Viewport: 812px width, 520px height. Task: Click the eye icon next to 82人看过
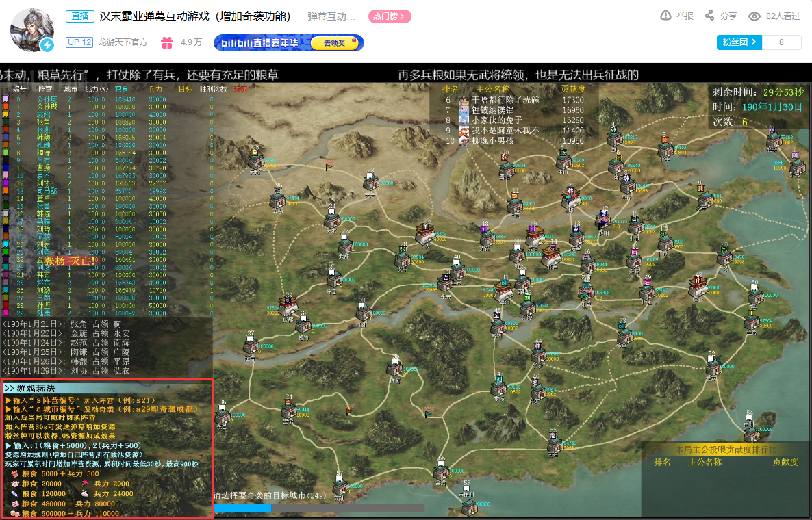(754, 16)
